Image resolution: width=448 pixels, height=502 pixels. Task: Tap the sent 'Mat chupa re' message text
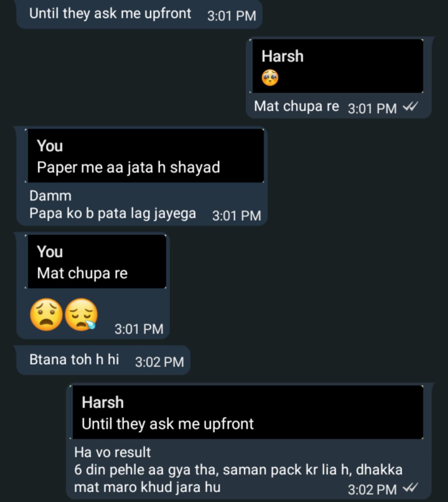[296, 106]
